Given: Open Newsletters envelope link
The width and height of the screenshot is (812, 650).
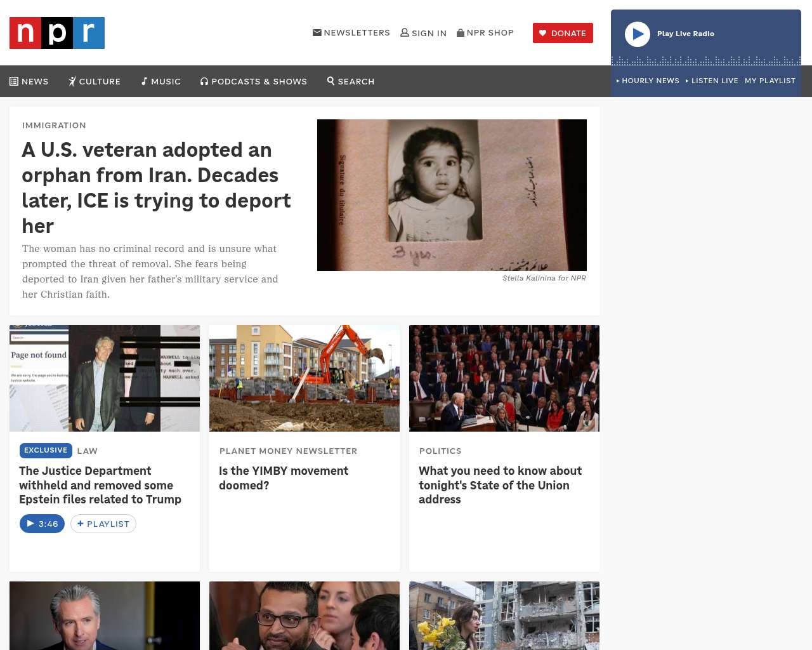Looking at the screenshot, I should pyautogui.click(x=351, y=32).
